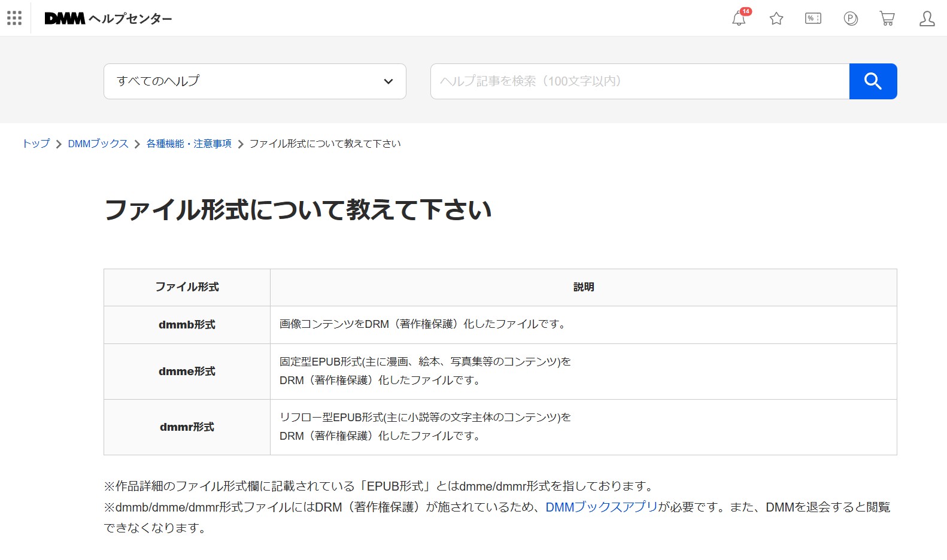Open 各種機能・注意事項 breadcrumb link
The width and height of the screenshot is (947, 560).
[189, 144]
